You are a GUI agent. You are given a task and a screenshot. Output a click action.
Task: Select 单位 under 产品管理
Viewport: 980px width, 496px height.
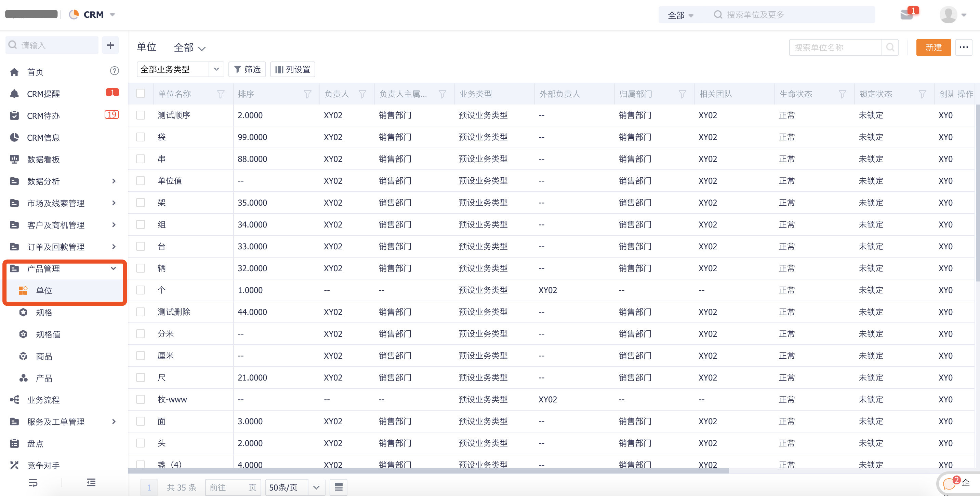(64, 290)
